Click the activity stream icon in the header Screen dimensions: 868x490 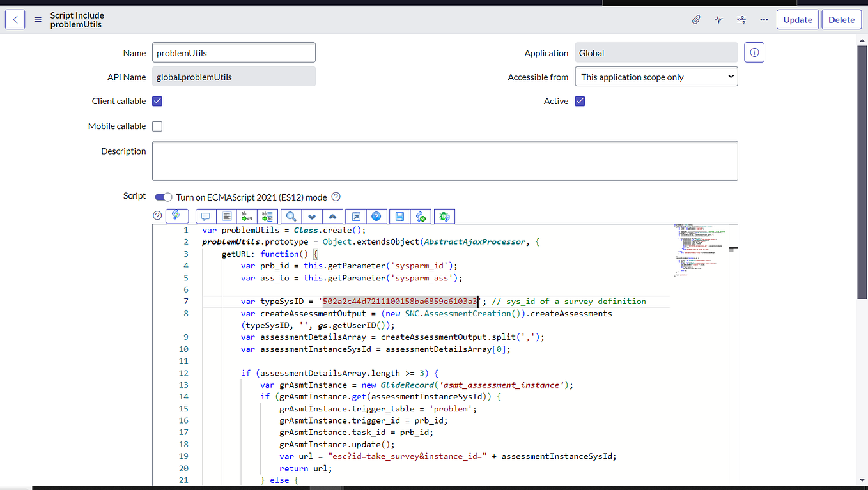coord(718,19)
